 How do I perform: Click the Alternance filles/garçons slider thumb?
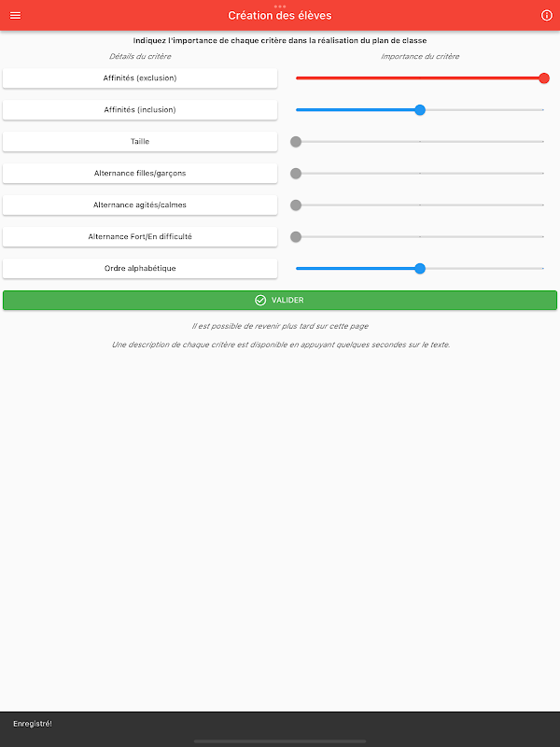pyautogui.click(x=296, y=174)
